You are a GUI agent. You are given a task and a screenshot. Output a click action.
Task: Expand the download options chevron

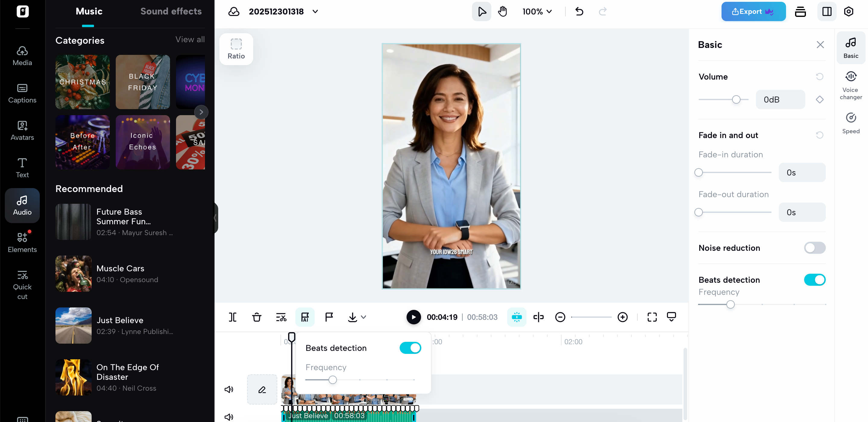(363, 317)
